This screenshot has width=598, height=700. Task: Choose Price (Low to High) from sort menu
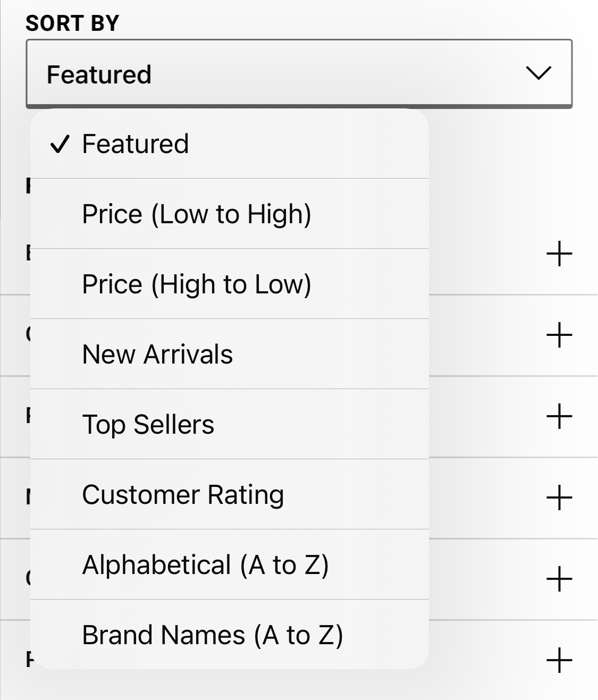pos(197,214)
